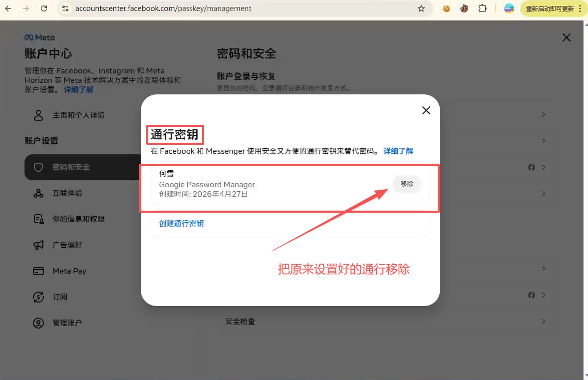Expand the 安全检查 row chevron
Image resolution: width=588 pixels, height=380 pixels.
point(543,322)
